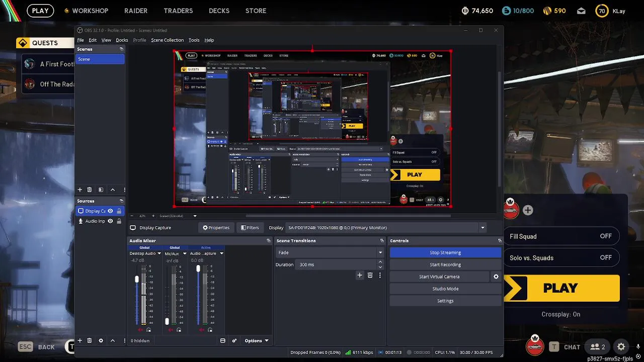Open the Display monitor selection dropdown
This screenshot has width=644, height=362.
click(386, 228)
